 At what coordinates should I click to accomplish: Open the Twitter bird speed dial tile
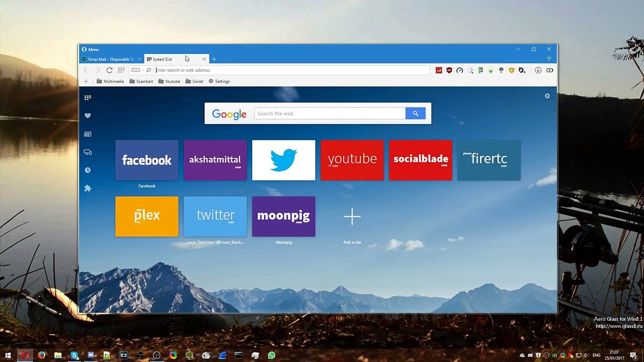tap(284, 160)
